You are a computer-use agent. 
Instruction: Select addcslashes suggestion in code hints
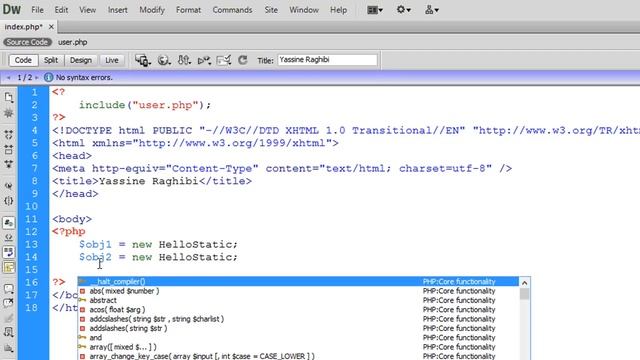click(298, 319)
